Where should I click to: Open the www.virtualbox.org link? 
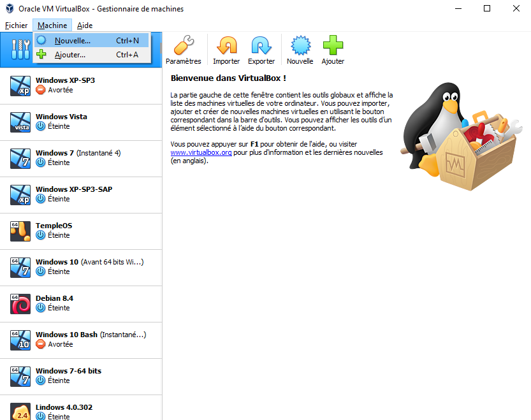(201, 152)
